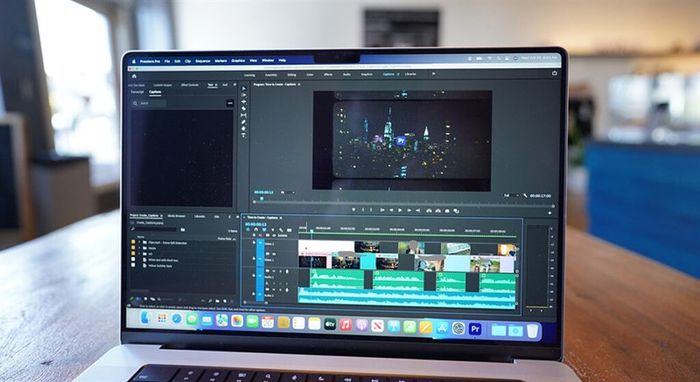Expand the third bin in Project panel
This screenshot has height=382, width=700.
(x=139, y=253)
